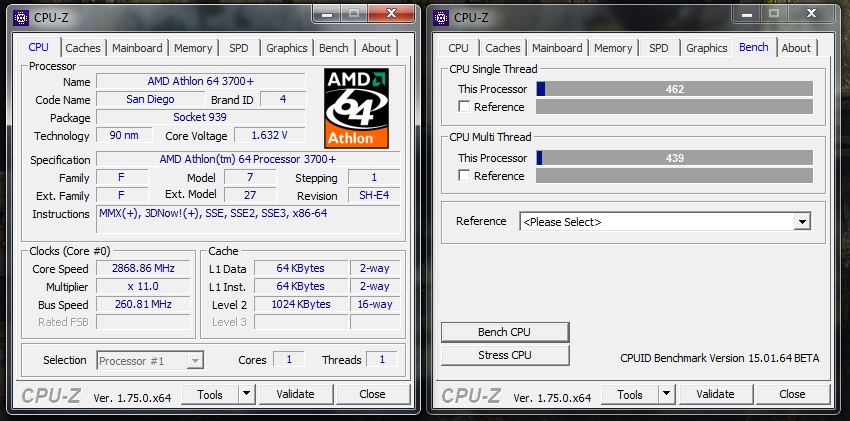850x421 pixels.
Task: Click the Brand ID value 4
Action: [283, 99]
